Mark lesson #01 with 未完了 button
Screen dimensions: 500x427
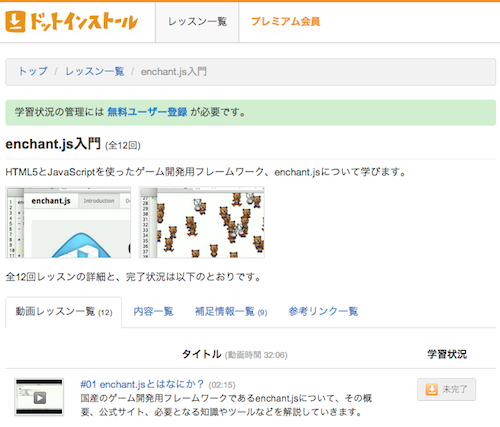tap(446, 389)
